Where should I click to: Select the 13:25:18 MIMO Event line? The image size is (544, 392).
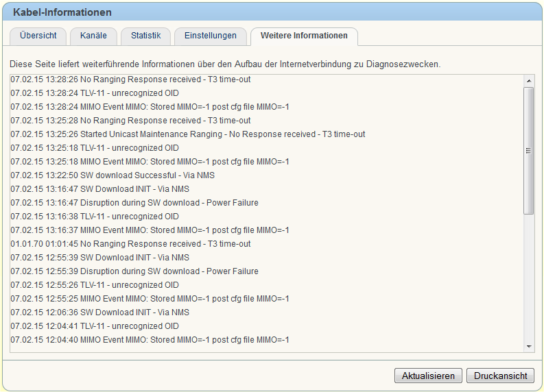click(150, 162)
